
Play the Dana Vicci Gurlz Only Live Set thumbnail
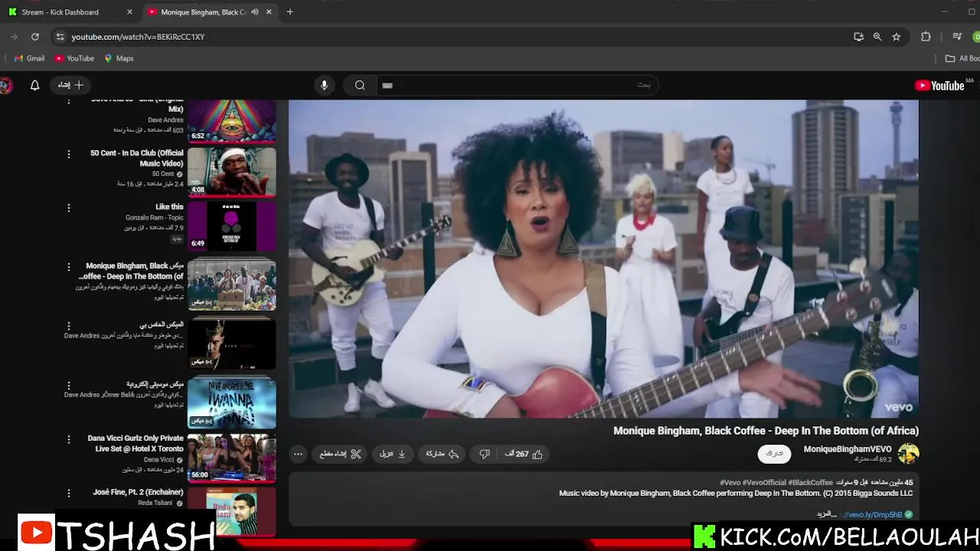click(232, 458)
